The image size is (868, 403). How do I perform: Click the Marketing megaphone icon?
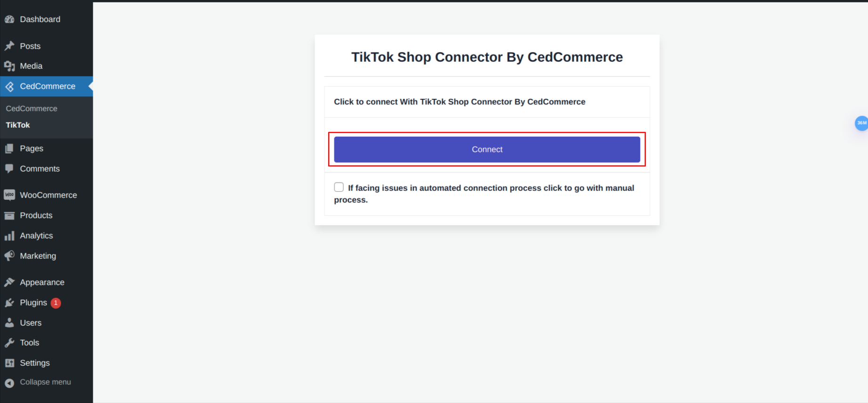click(9, 256)
